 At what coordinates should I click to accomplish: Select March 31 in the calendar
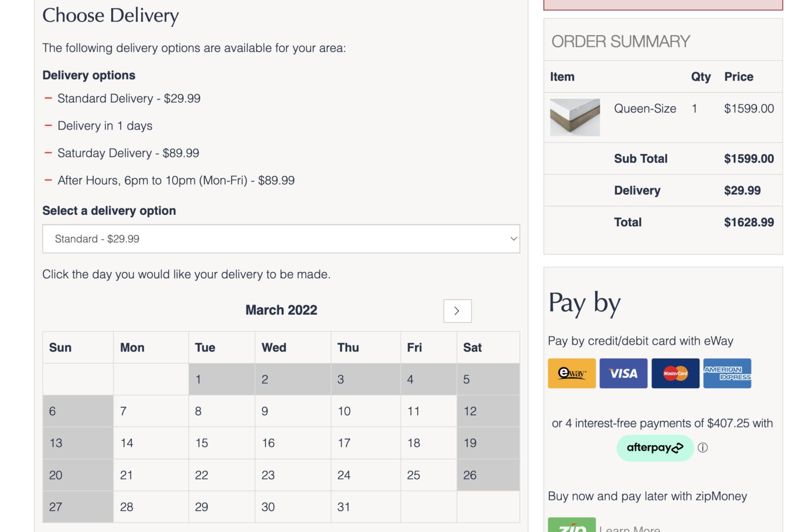click(366, 507)
